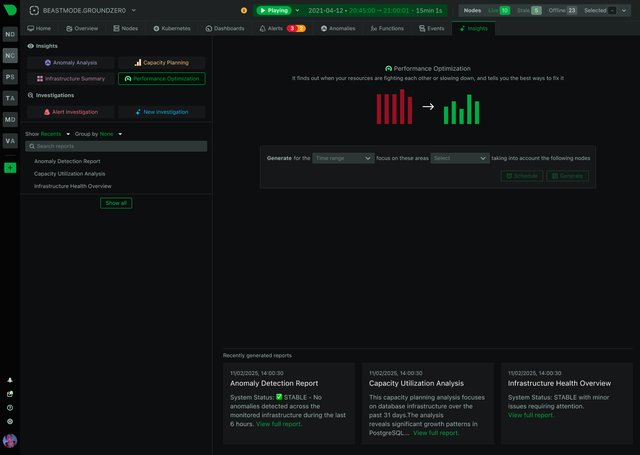Add a new space with green plus
Viewport: 640px width, 455px height.
[x=10, y=168]
